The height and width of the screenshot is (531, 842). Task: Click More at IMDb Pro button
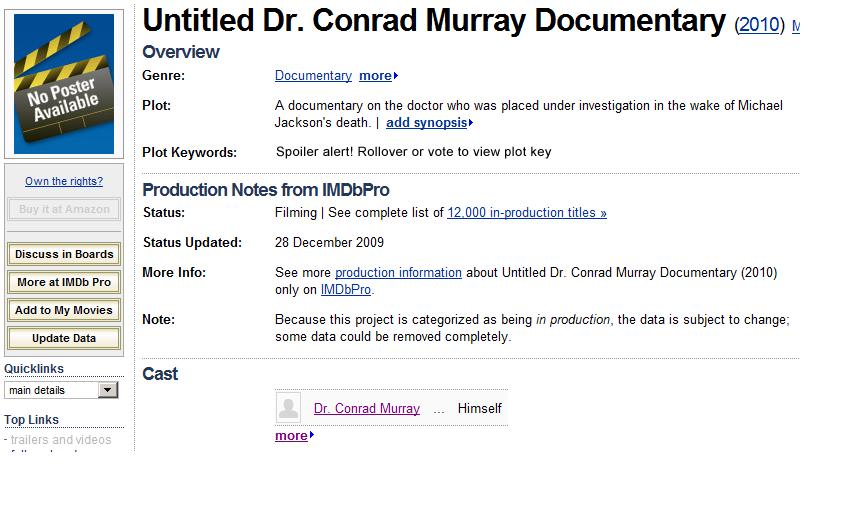click(64, 282)
